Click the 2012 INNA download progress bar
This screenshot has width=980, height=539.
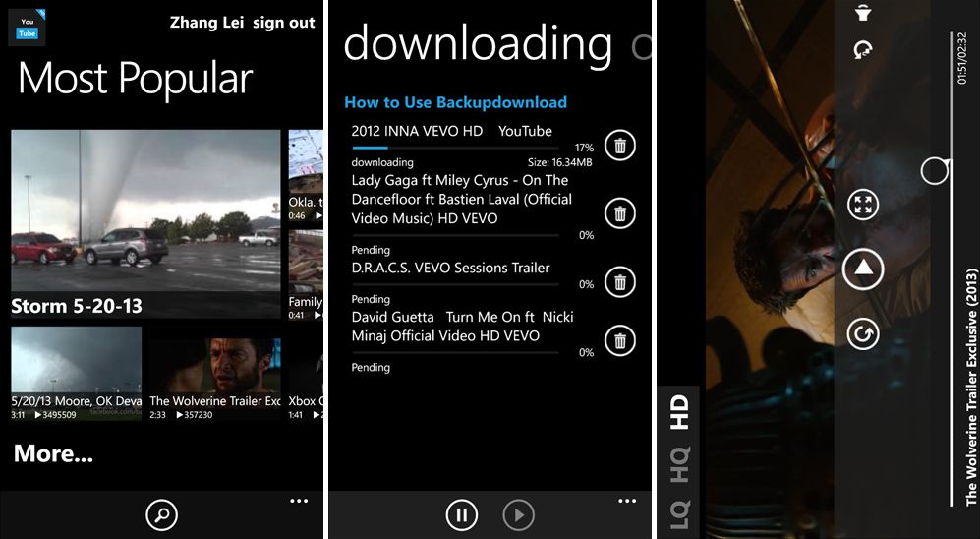click(455, 149)
